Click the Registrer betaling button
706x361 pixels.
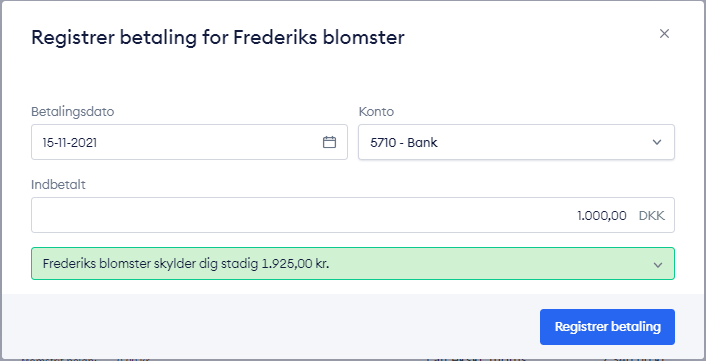tap(607, 327)
